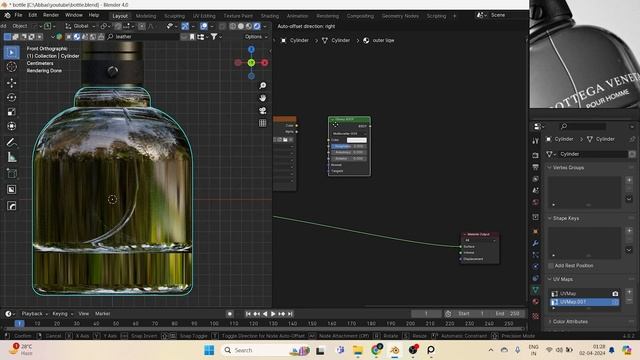Select the Select Box tool
640x360 pixels.
pos(11,52)
